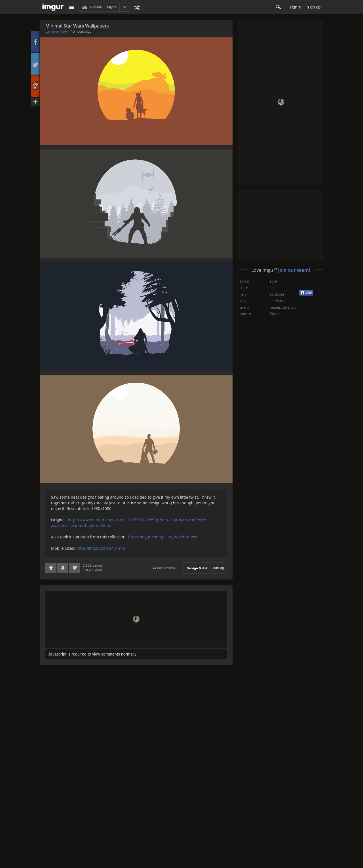Click the Minimal Star Wars Wallpapers title
This screenshot has height=868, width=363.
click(x=77, y=26)
